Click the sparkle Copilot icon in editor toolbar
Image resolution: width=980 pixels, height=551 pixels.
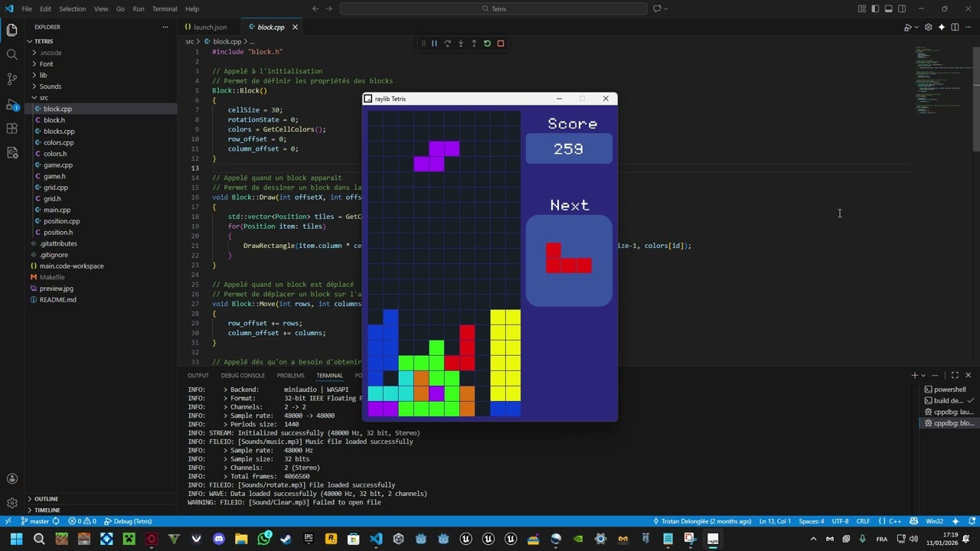pyautogui.click(x=942, y=28)
